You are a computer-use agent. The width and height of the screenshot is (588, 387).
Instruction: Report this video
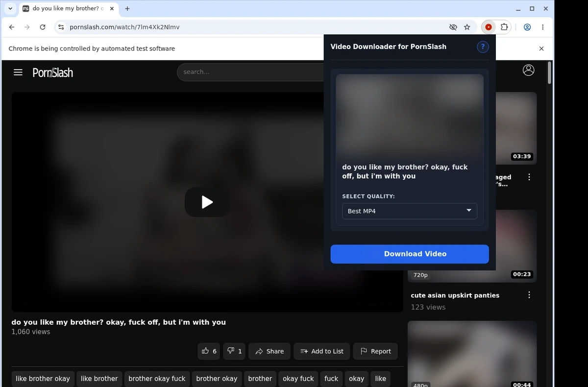coord(375,351)
